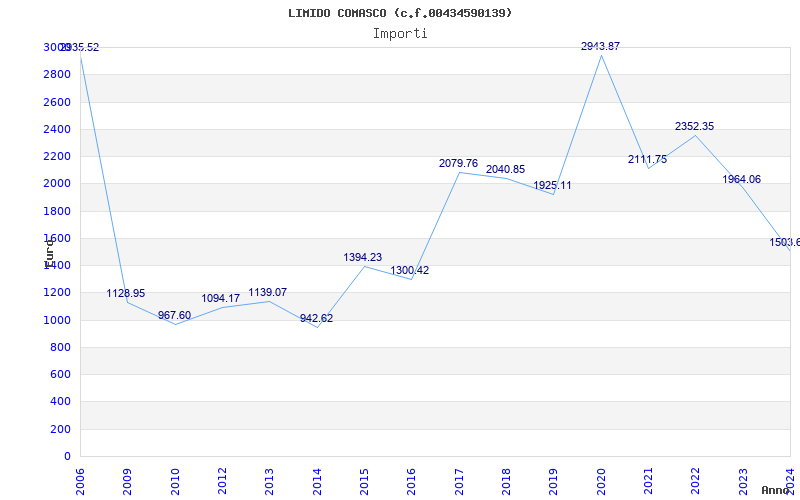Click the y-axis value 400
The image size is (800, 500).
coord(60,402)
